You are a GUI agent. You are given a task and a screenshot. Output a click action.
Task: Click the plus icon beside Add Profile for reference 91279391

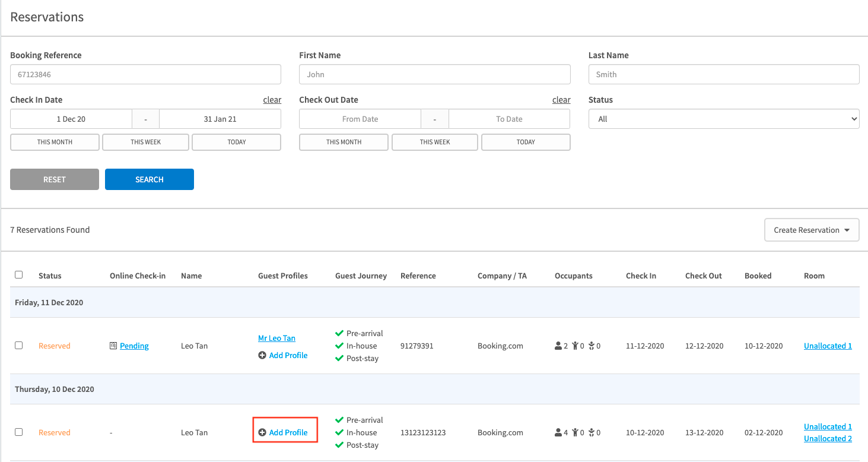click(x=262, y=355)
